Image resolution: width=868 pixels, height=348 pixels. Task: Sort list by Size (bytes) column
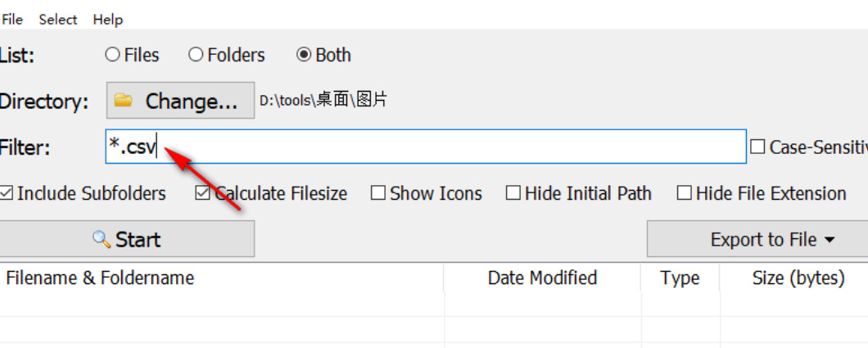[x=798, y=278]
